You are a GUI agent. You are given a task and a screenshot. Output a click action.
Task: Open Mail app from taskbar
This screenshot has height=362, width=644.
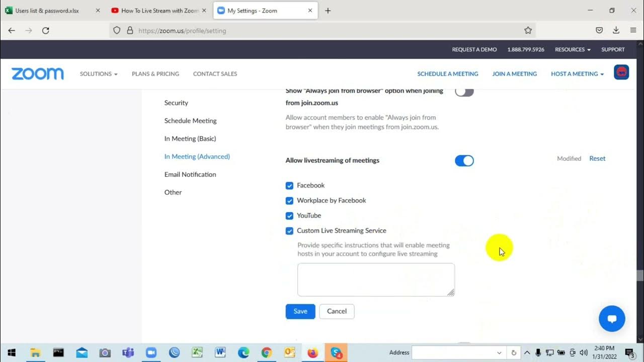pos(82,352)
